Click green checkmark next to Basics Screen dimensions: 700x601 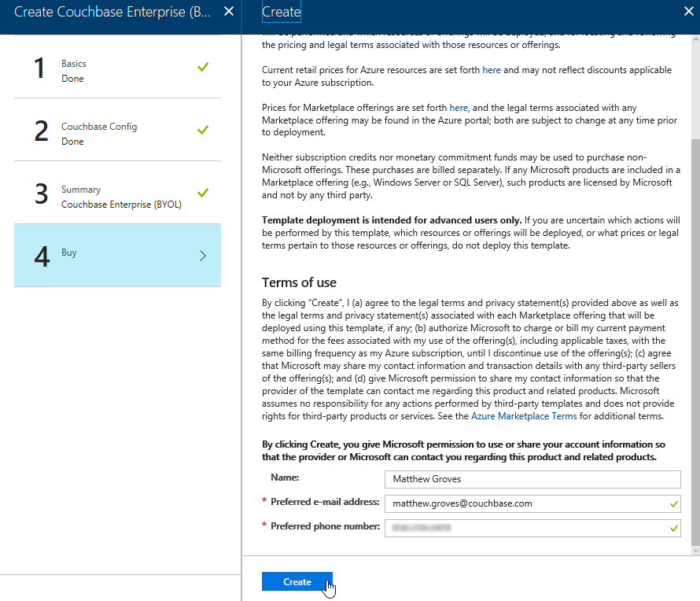click(203, 67)
